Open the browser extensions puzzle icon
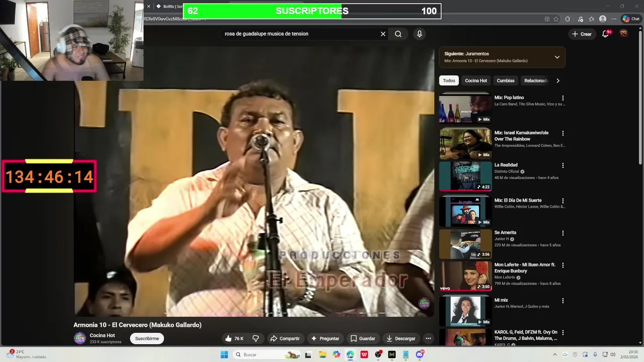644x362 pixels. (x=568, y=19)
